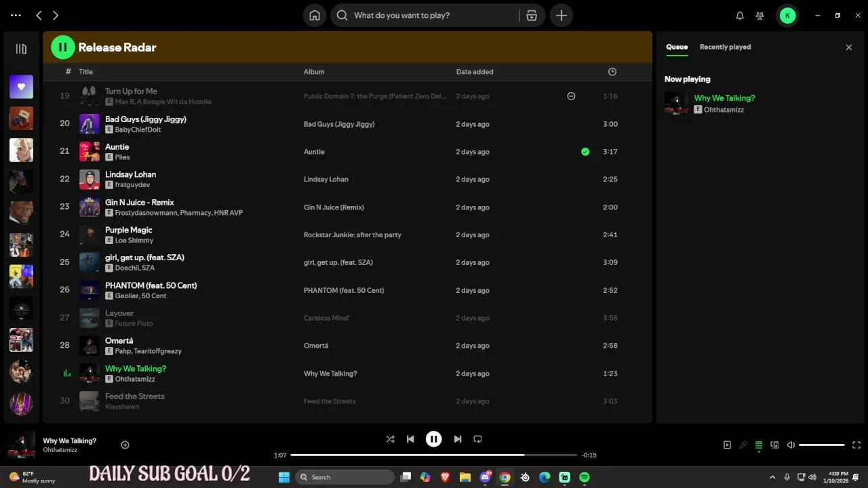This screenshot has width=868, height=488.
Task: Click the hidden-song minus icon on Turn Up for Me
Action: (x=571, y=96)
